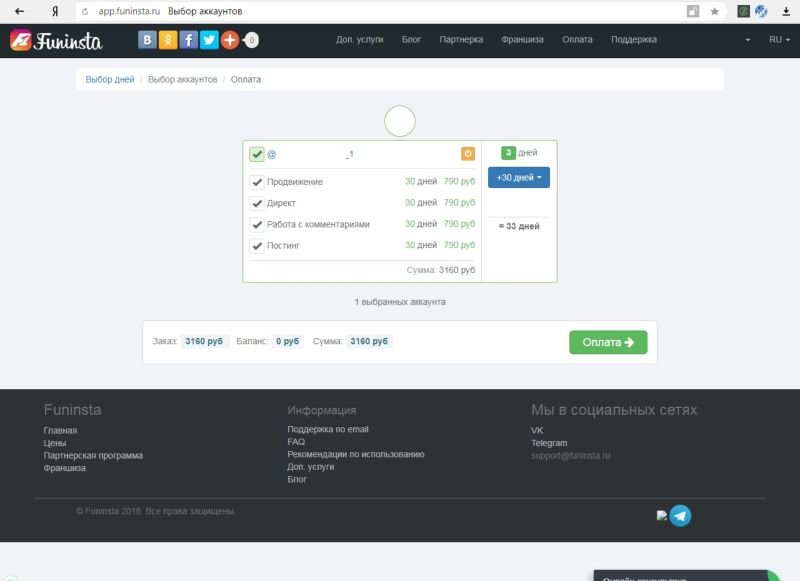Open the Telegram icon in footer
Image resolution: width=800 pixels, height=581 pixels.
coord(680,516)
